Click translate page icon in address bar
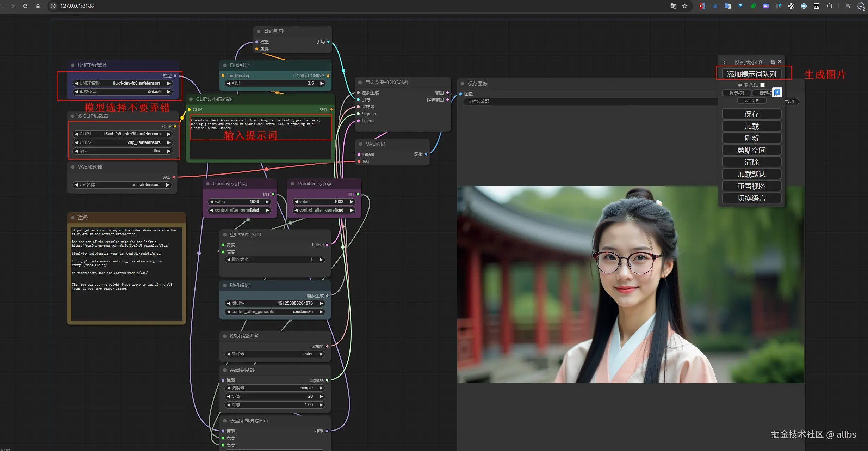Viewport: 868px width, 451px height. 673,6
